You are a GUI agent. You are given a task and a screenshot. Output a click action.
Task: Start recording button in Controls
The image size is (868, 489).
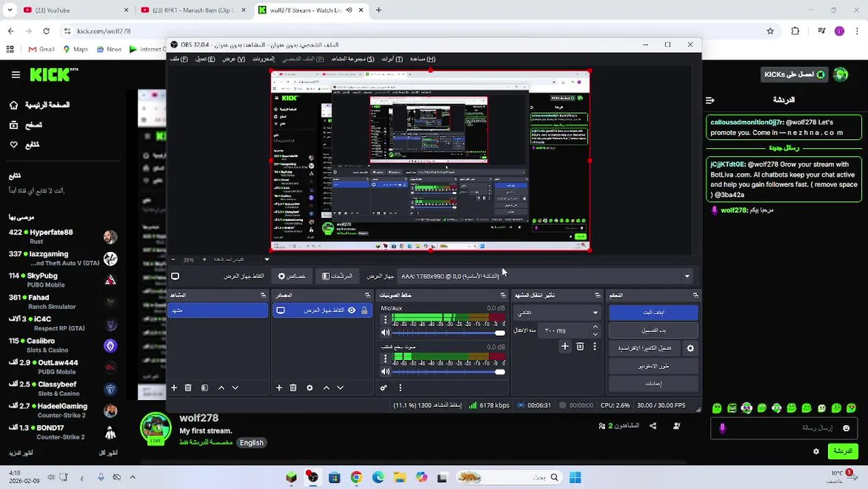pyautogui.click(x=653, y=330)
